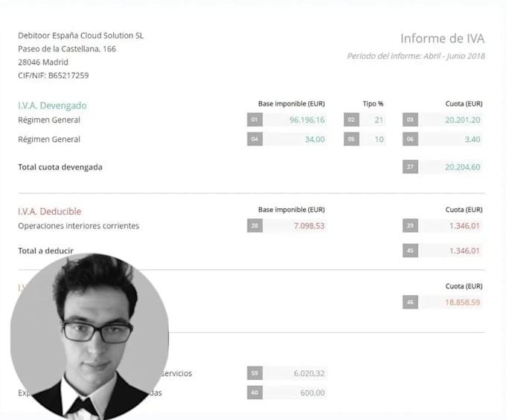The height and width of the screenshot is (420, 506).
Task: Click Base imponible header under I.V.A. Devengado
Action: click(x=292, y=104)
